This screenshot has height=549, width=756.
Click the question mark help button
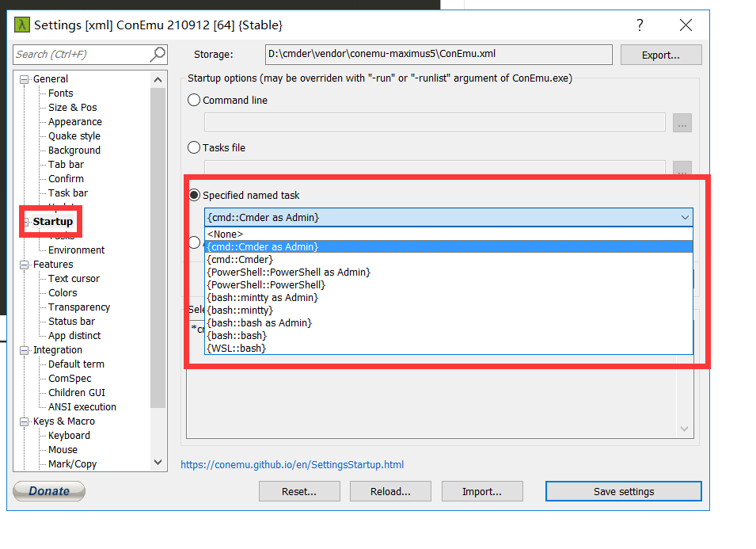tap(640, 25)
